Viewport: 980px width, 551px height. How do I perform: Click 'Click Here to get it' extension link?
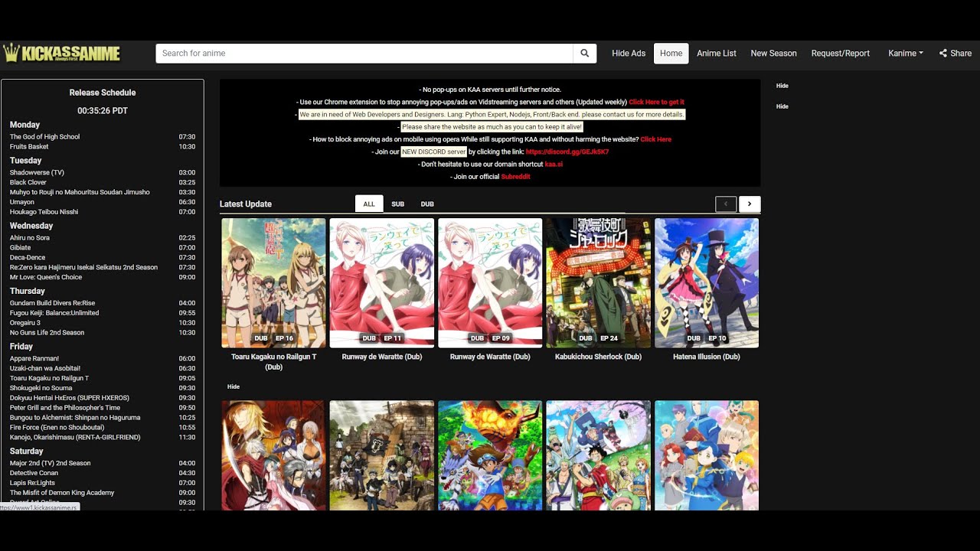(656, 102)
